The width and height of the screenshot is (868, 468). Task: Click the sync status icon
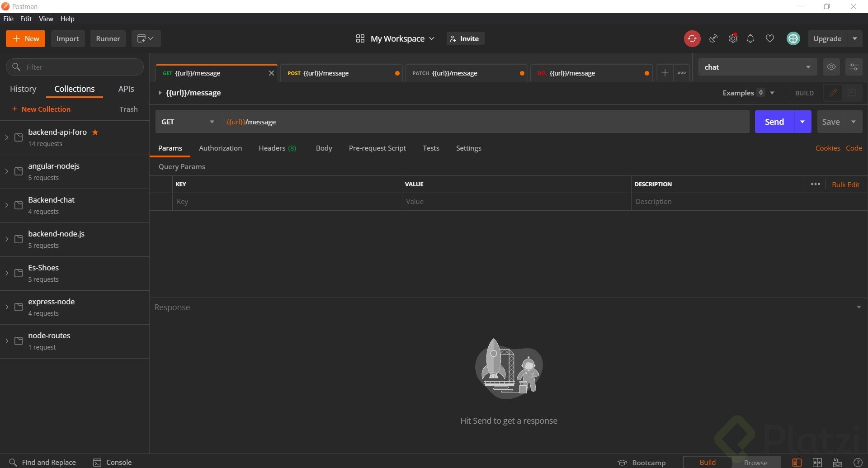pyautogui.click(x=692, y=39)
